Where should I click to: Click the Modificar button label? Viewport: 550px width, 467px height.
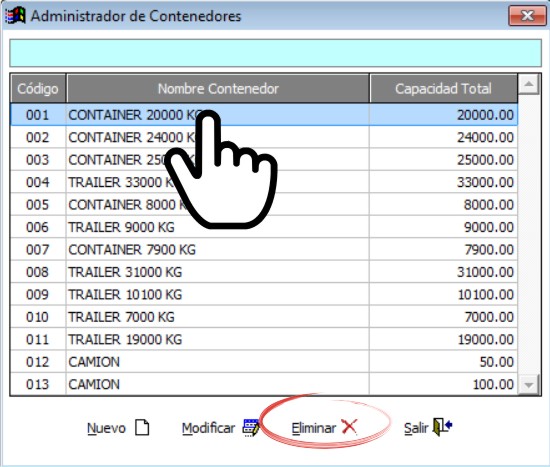click(208, 428)
